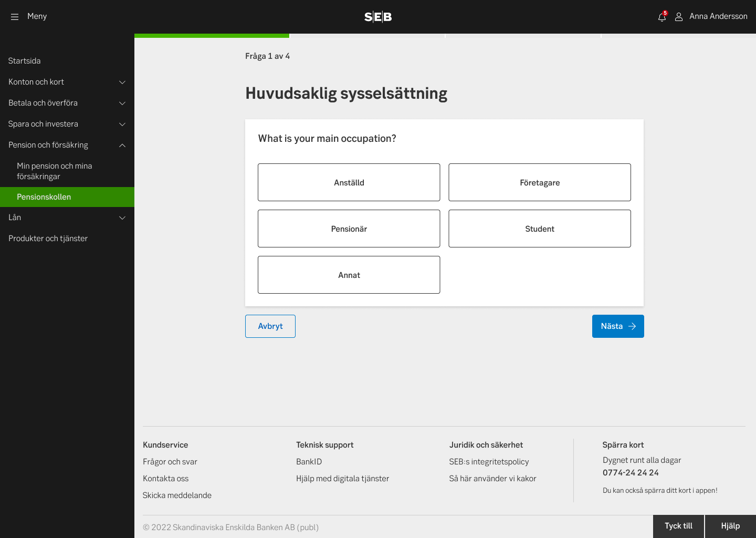Select Annat as occupation
Image resolution: width=756 pixels, height=538 pixels.
(349, 275)
